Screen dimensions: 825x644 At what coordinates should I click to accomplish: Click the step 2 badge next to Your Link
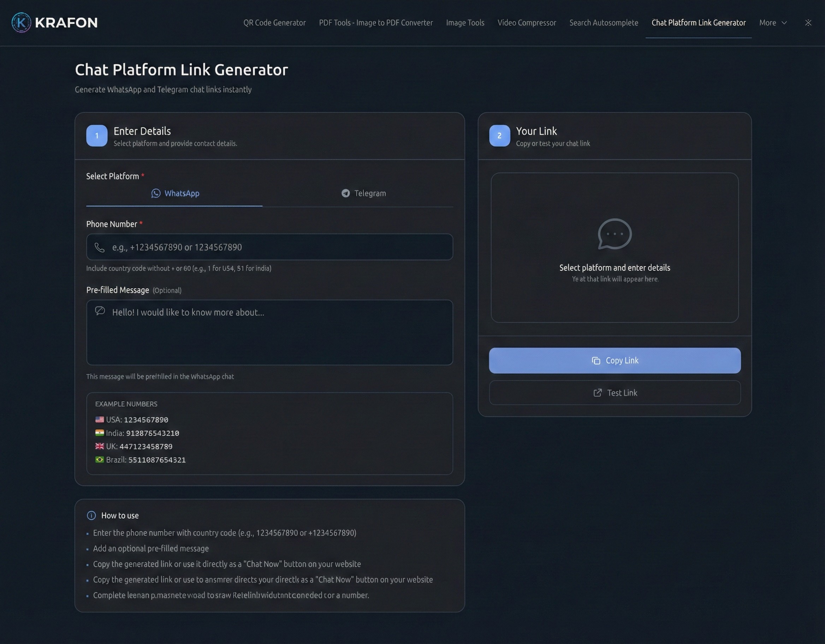tap(499, 136)
